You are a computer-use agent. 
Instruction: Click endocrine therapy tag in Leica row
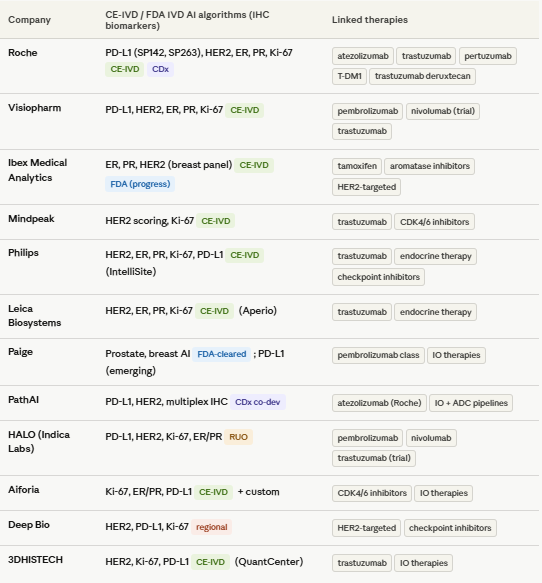pyautogui.click(x=435, y=312)
